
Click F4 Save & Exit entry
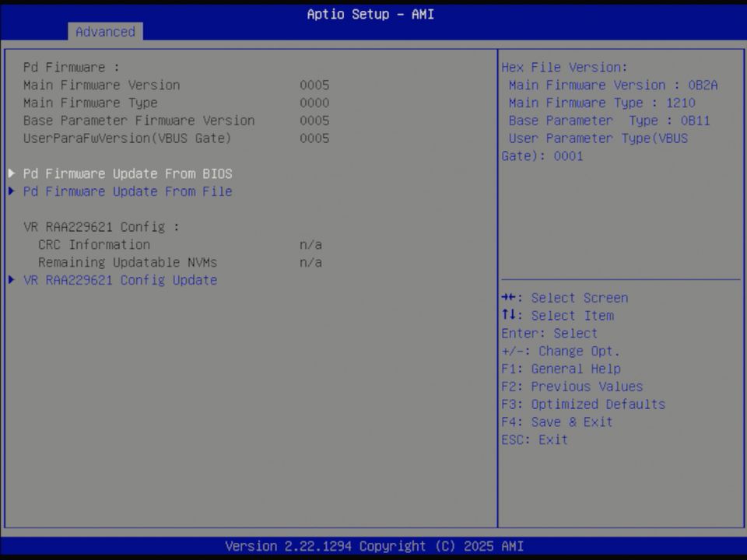click(x=556, y=422)
